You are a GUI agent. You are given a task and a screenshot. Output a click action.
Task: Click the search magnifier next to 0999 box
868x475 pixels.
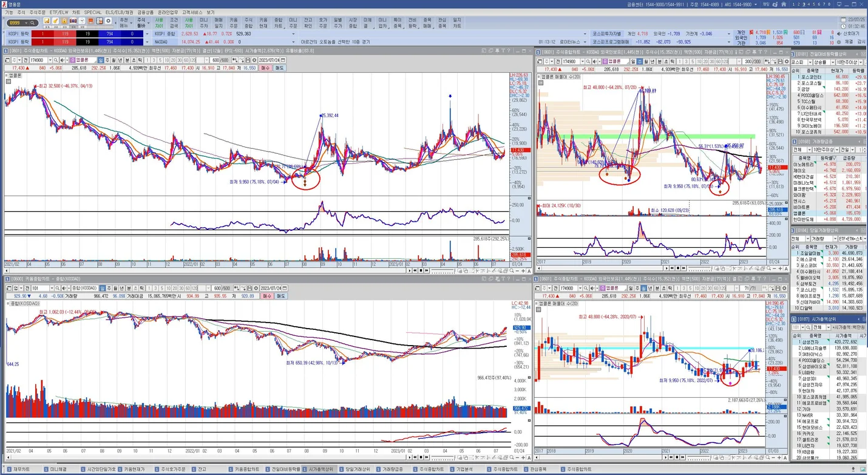click(x=32, y=22)
